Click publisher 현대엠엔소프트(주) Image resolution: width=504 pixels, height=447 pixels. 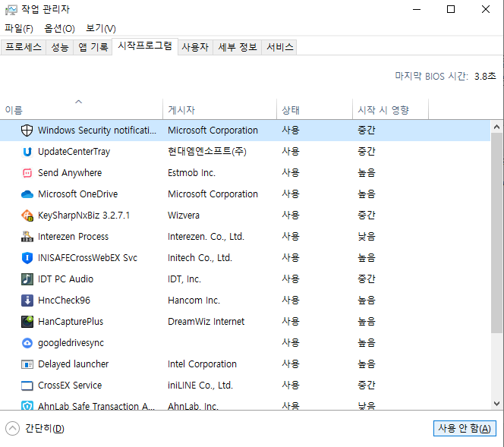click(x=207, y=151)
